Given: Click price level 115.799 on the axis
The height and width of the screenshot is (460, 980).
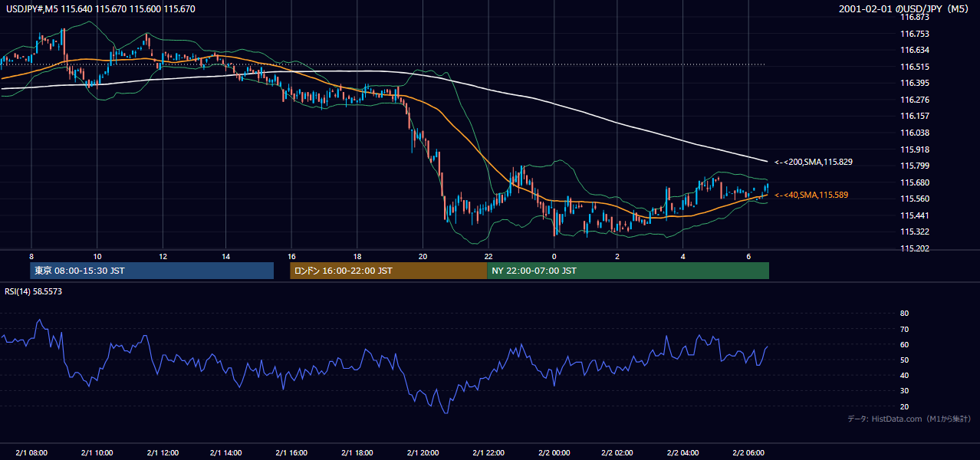Looking at the screenshot, I should pyautogui.click(x=914, y=166).
